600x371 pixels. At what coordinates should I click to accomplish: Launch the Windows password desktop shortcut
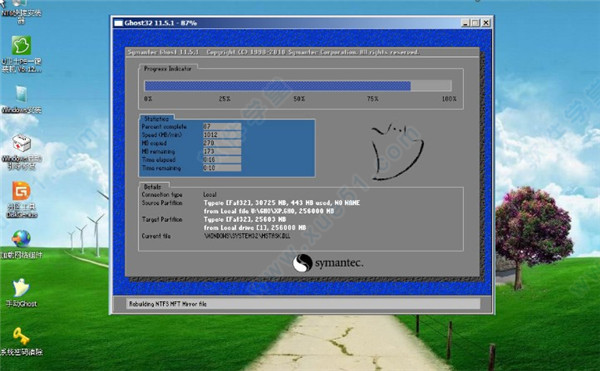[21, 94]
